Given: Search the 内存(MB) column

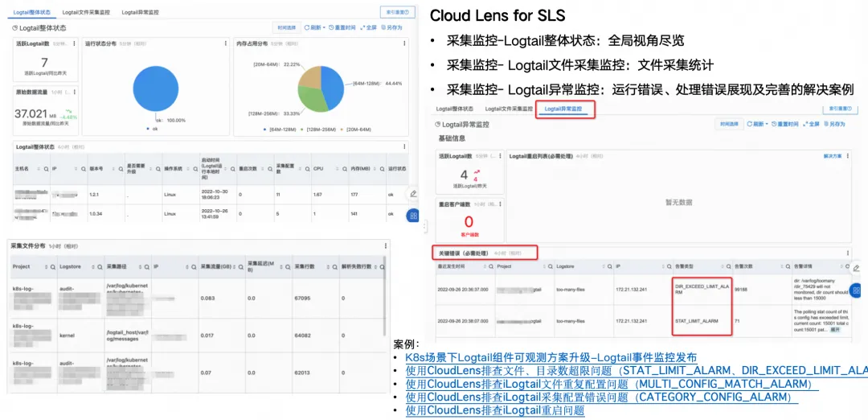Looking at the screenshot, I should [382, 168].
